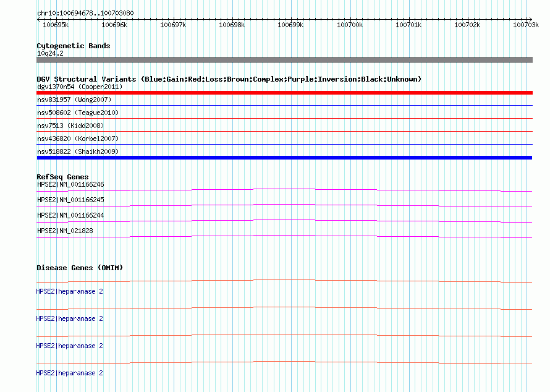Open the second HPSE2|heparanase 2 OMIM link

tap(69, 318)
